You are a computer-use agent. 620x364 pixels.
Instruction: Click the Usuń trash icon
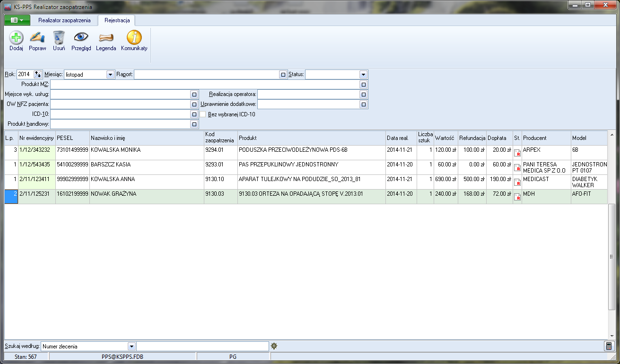coord(59,38)
